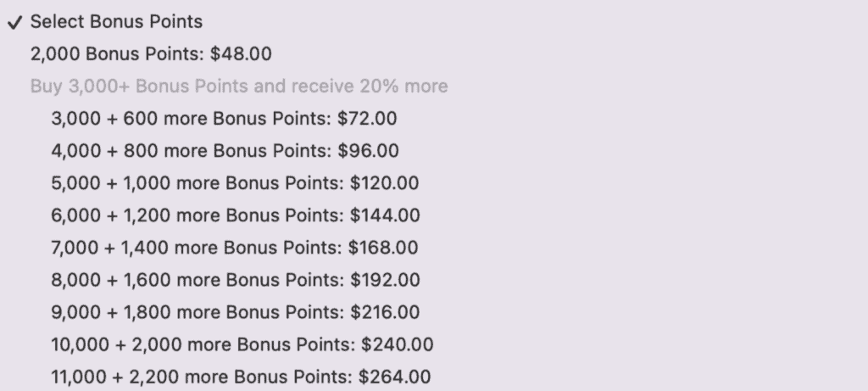Choose the $216.00 points package
Image resolution: width=868 pixels, height=391 pixels.
pyautogui.click(x=385, y=312)
